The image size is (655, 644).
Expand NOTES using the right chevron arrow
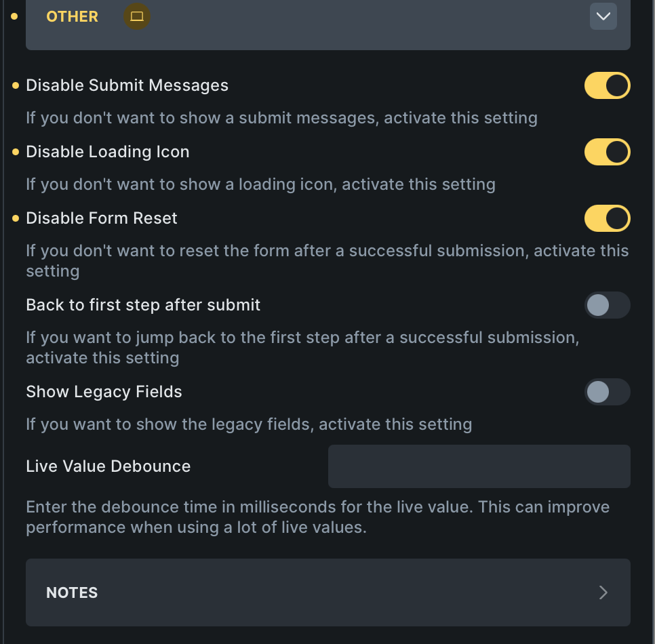pos(603,592)
